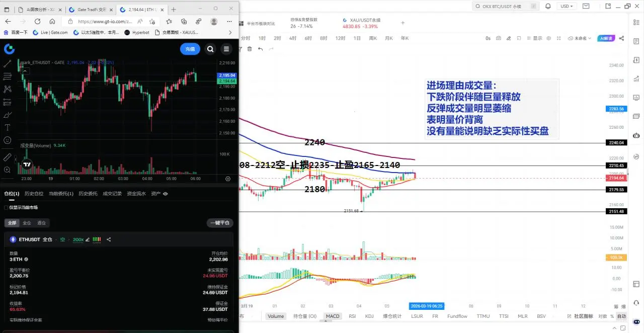Share the ETHUSDT position
This screenshot has height=333, width=644.
[x=109, y=239]
